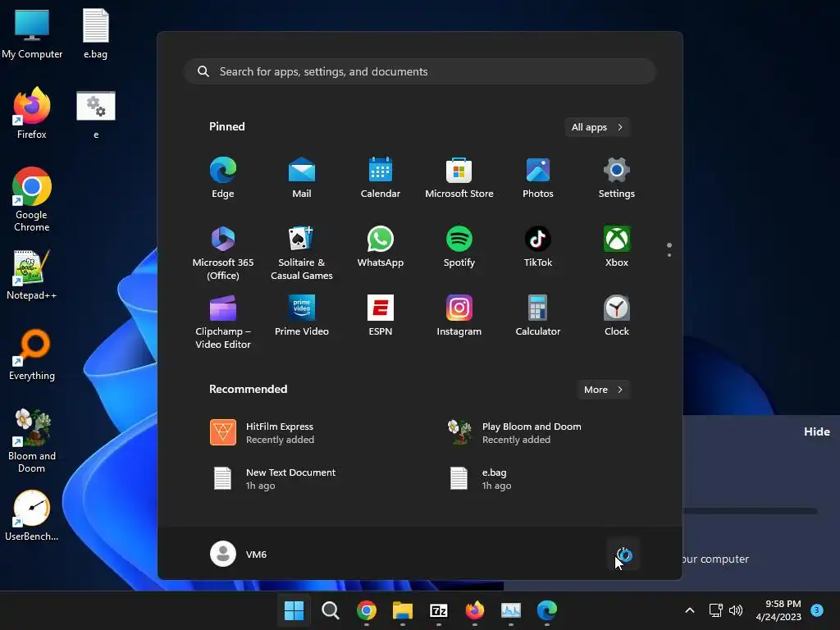This screenshot has width=840, height=630.
Task: Launch Instagram
Action: pyautogui.click(x=459, y=316)
